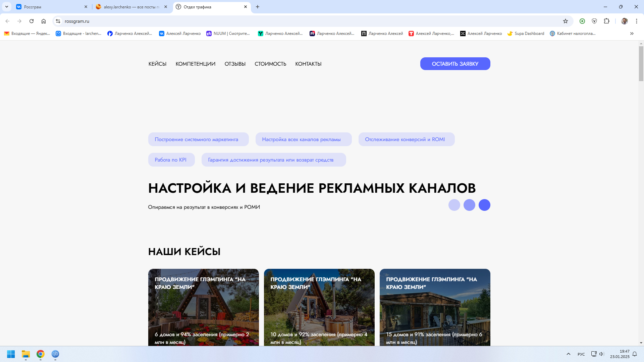Open the Extensions puzzle icon

(x=606, y=21)
